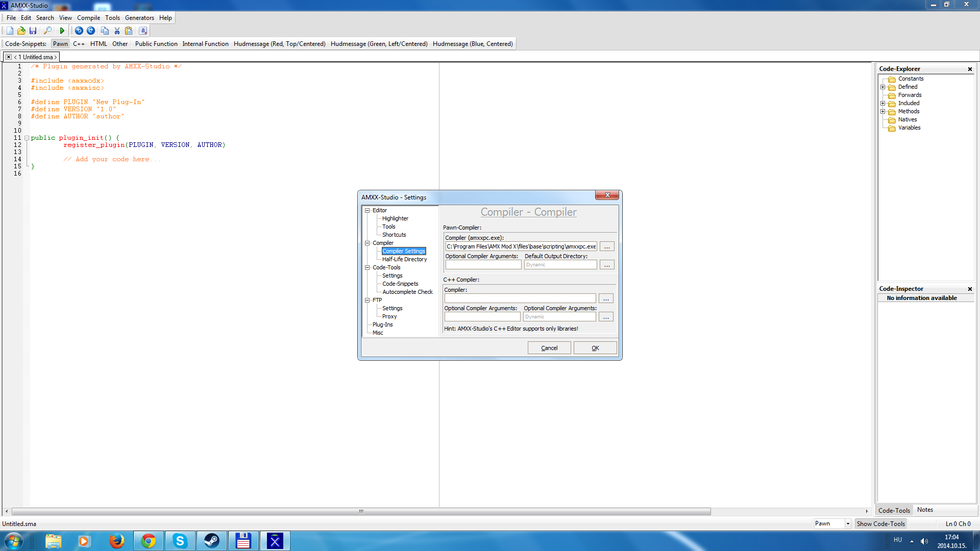The image size is (980, 551).
Task: Open the volume control in the system tray
Action: pos(924,541)
